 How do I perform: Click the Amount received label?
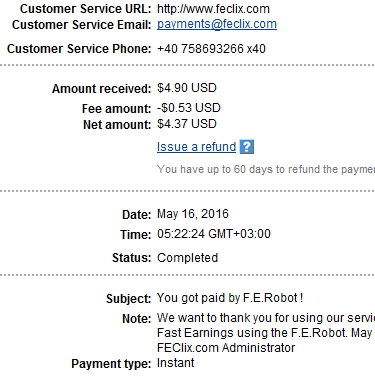coord(102,89)
